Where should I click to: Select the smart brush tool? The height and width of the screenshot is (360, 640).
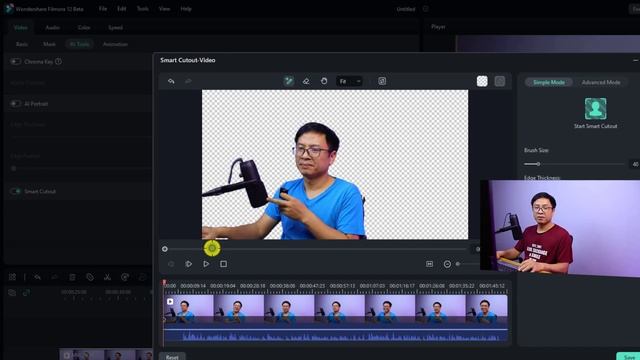click(x=289, y=81)
